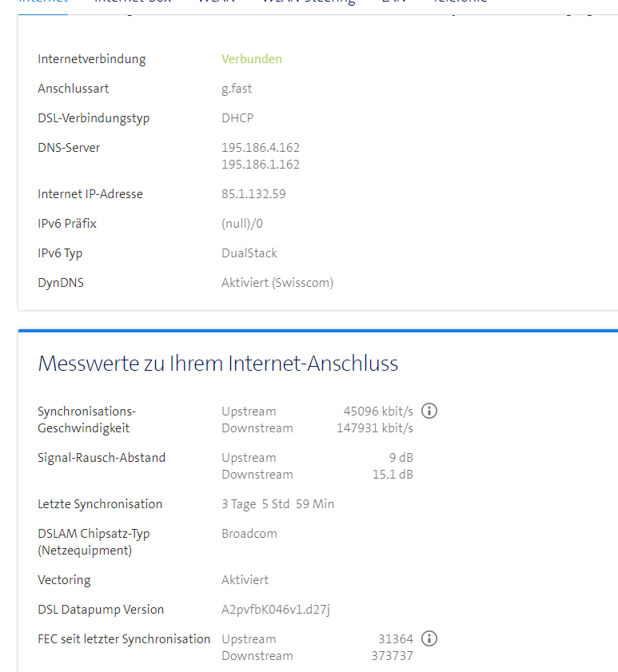Open the Internet-Box tab

133,2
